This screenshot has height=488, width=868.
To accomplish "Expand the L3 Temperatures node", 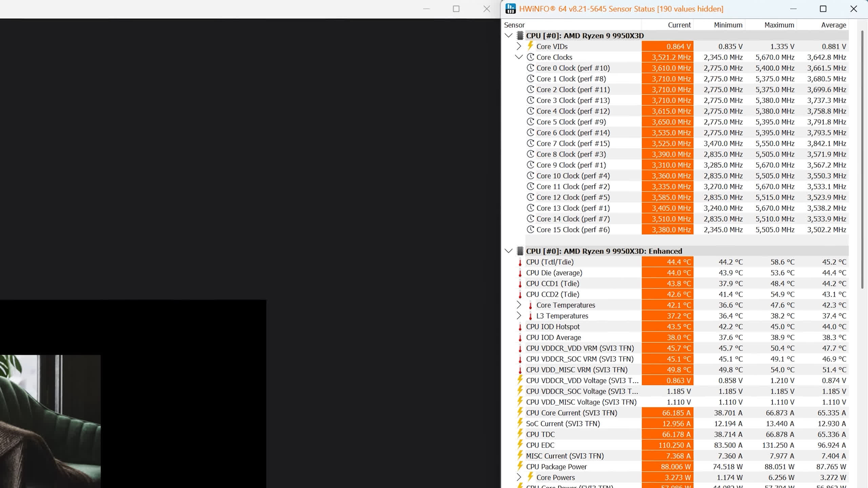I will 519,316.
